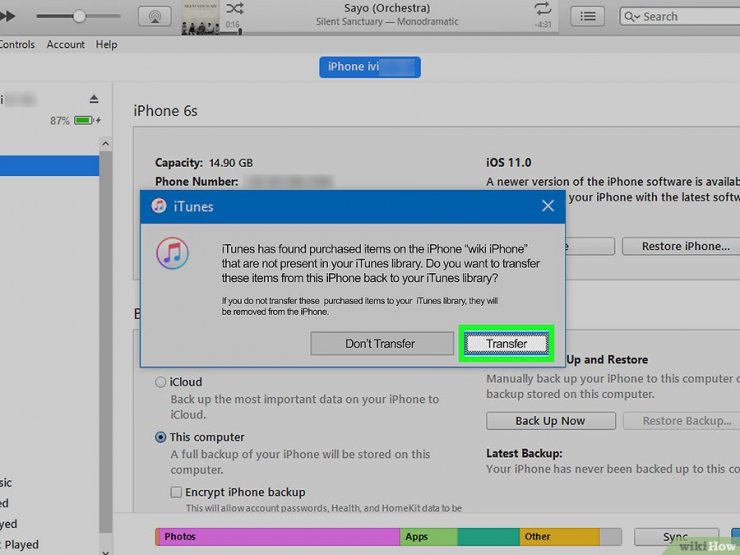Adjust the volume slider knob
740x555 pixels.
(x=79, y=16)
